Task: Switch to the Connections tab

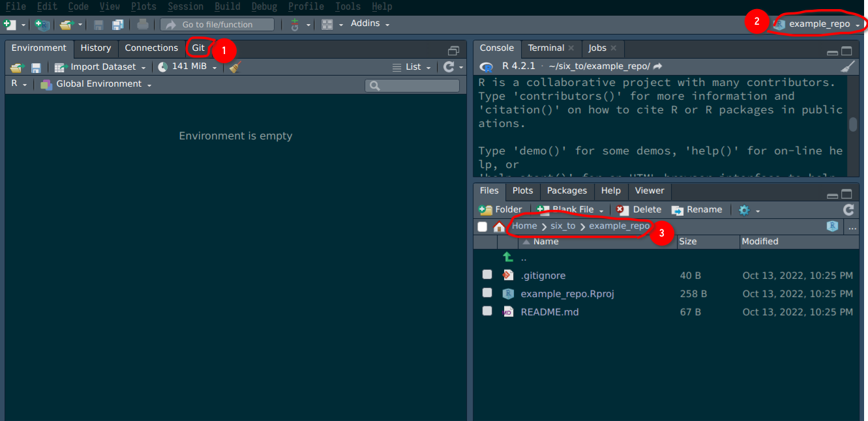Action: [151, 48]
